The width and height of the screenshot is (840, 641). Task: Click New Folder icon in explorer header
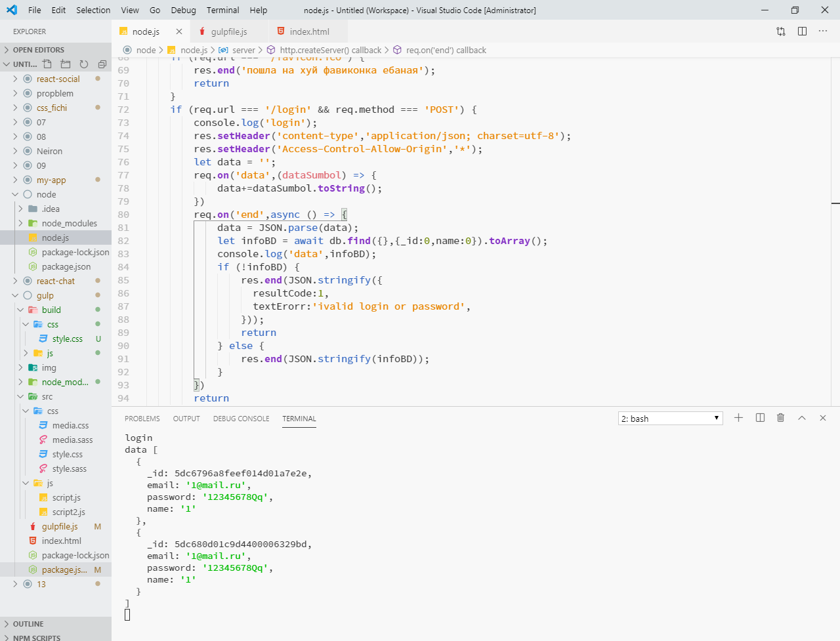(66, 64)
